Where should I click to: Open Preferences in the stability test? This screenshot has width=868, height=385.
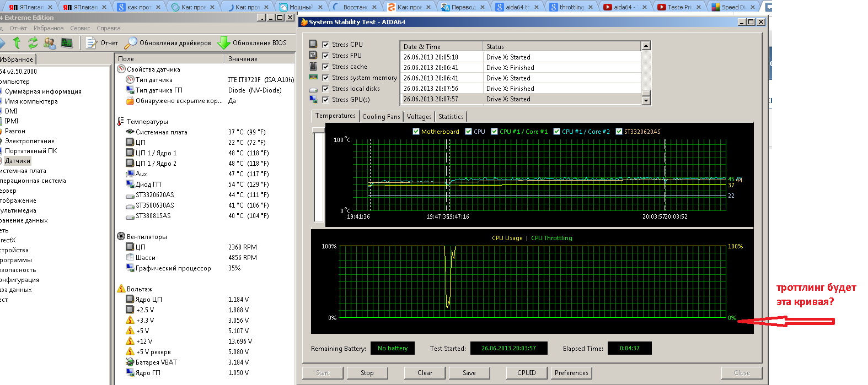click(571, 373)
